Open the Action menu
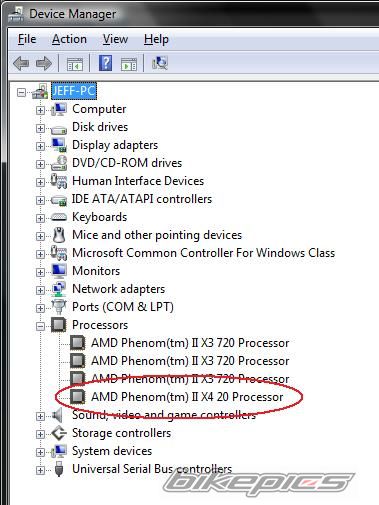Image resolution: width=379 pixels, height=505 pixels. click(69, 39)
